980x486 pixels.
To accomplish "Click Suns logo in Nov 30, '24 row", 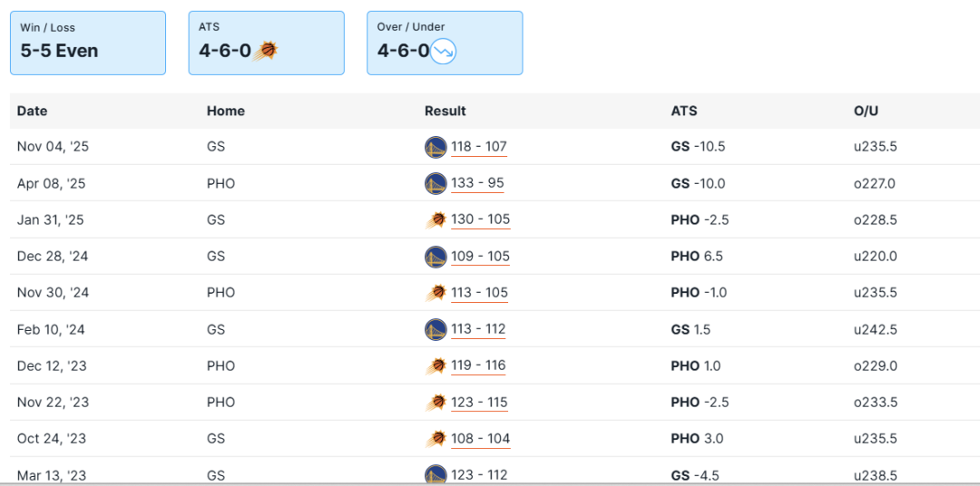I will tap(436, 293).
